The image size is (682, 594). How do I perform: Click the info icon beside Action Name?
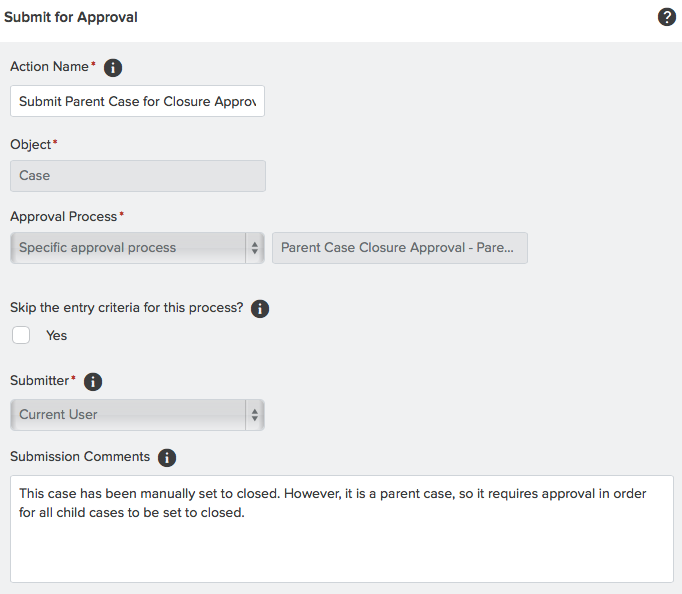tap(113, 67)
